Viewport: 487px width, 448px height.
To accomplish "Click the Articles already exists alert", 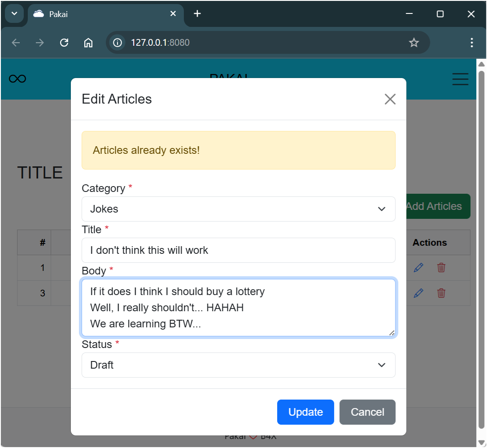I will coord(238,150).
